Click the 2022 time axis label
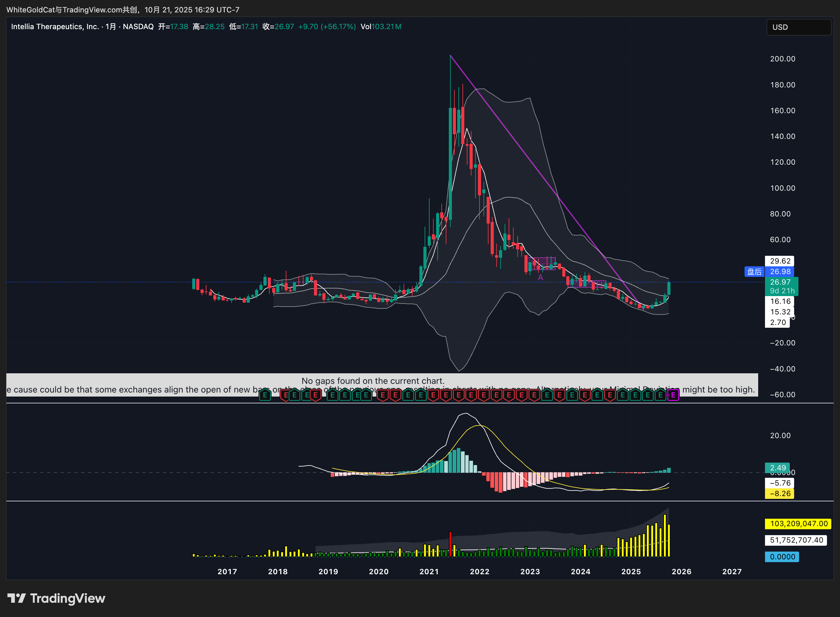840x617 pixels. click(480, 571)
